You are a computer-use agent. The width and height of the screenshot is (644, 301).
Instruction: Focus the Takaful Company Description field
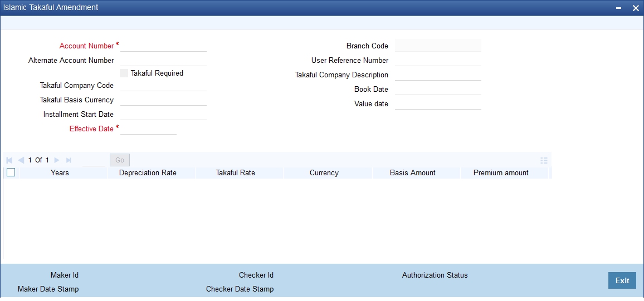tap(438, 75)
